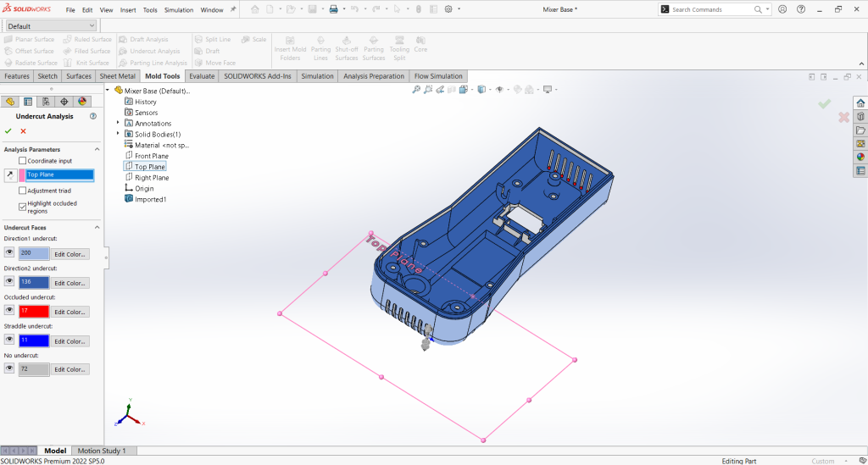Click the Zoom to Fit icon
The height and width of the screenshot is (465, 868).
tap(416, 90)
